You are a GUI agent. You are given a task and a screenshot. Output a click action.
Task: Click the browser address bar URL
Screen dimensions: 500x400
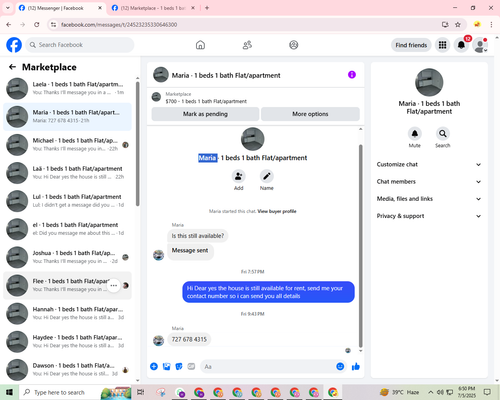119,25
